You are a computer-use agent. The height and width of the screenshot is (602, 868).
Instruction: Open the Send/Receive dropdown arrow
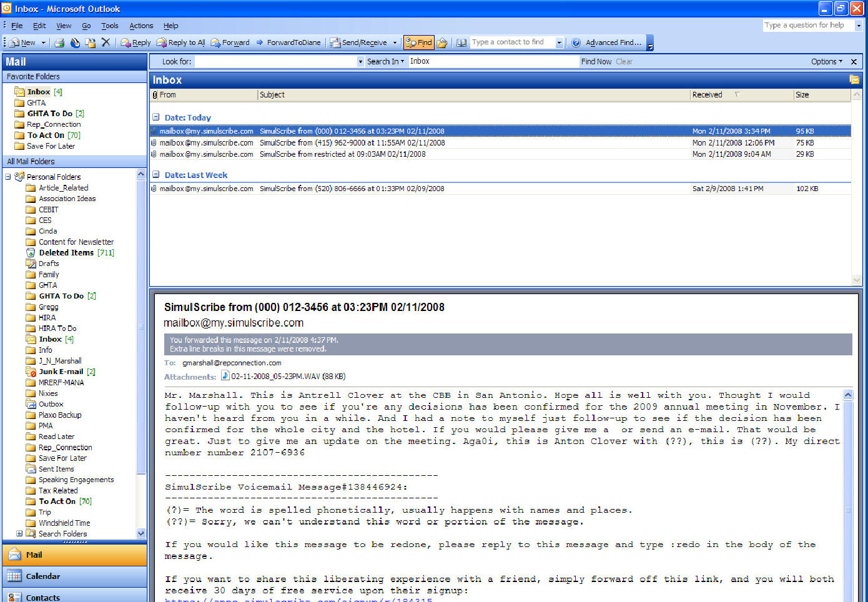click(395, 42)
